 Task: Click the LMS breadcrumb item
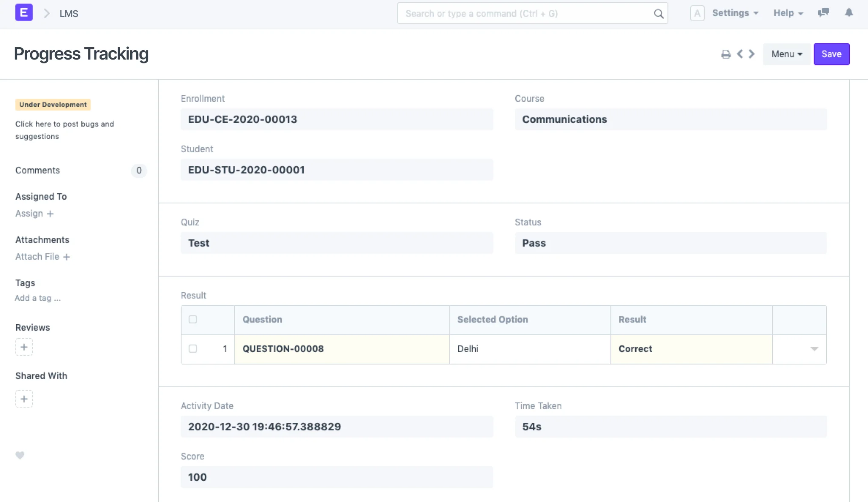[x=69, y=14]
